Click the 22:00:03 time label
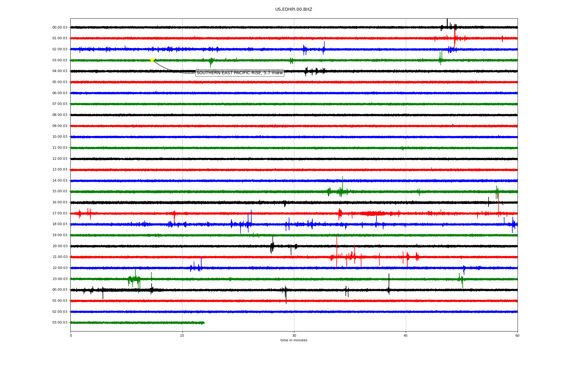The height and width of the screenshot is (368, 588). click(x=60, y=268)
